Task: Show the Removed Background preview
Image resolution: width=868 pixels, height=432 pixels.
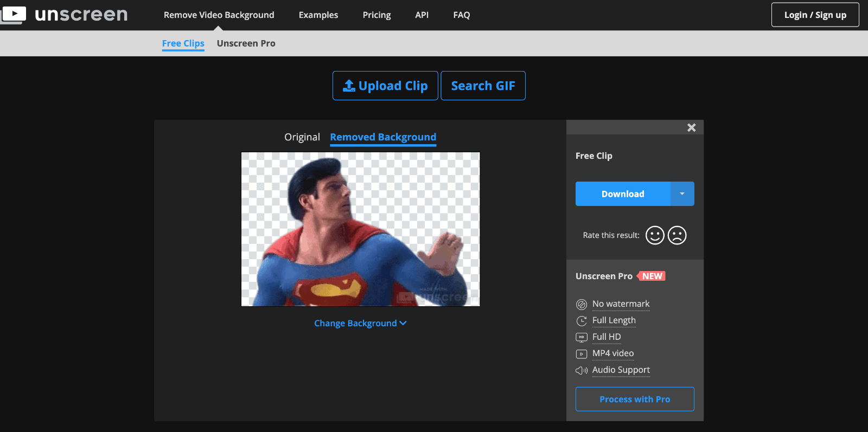Action: (x=383, y=137)
